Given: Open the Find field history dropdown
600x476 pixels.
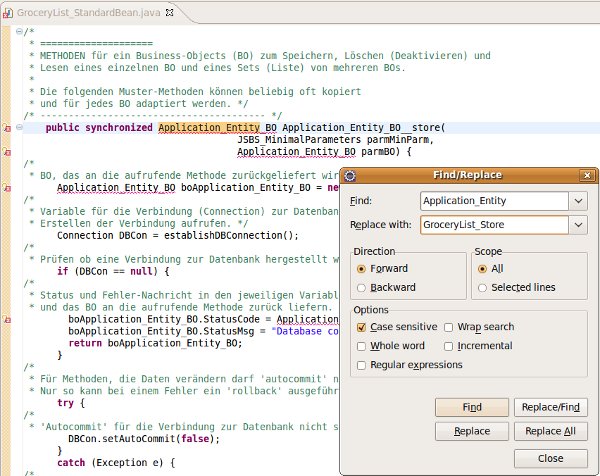Looking at the screenshot, I should click(578, 201).
